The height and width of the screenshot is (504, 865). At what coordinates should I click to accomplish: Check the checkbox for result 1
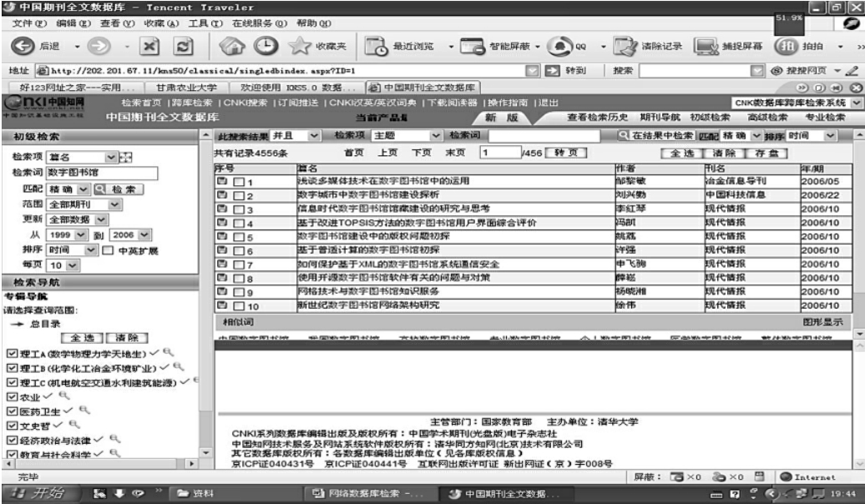238,181
